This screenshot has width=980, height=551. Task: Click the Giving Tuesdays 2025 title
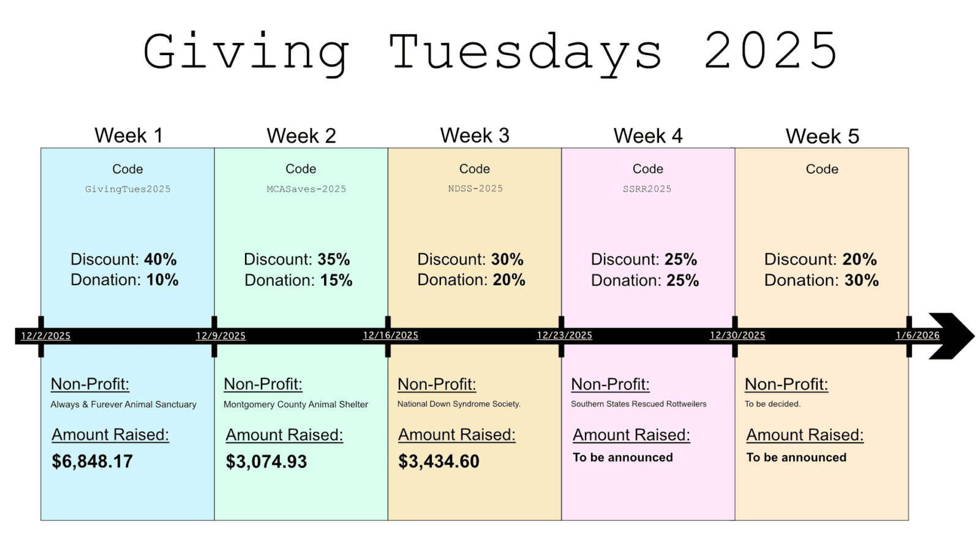pos(490,52)
